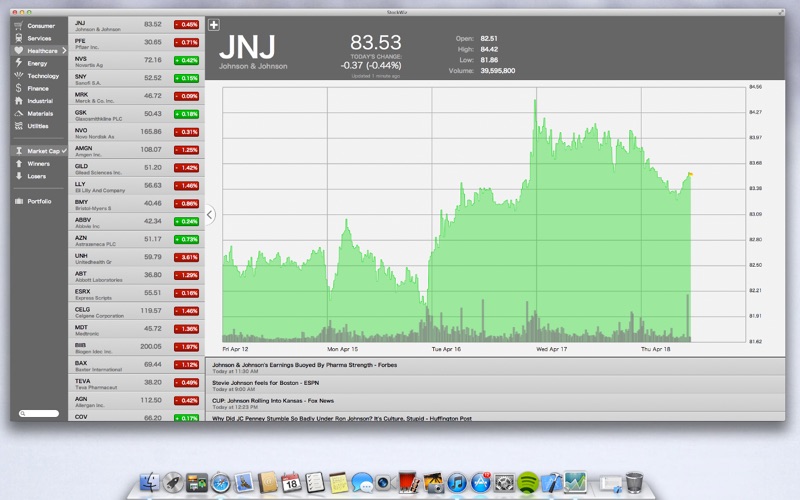The width and height of the screenshot is (800, 500).
Task: Click NVS +0.42% green change badge
Action: [x=187, y=60]
